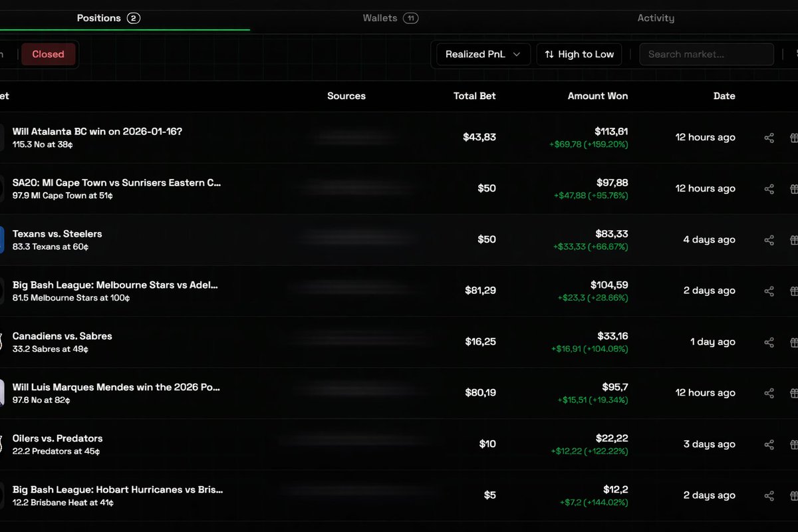This screenshot has height=532, width=798.
Task: Click gift icon in Luis Marques Mendes row
Action: [x=793, y=393]
